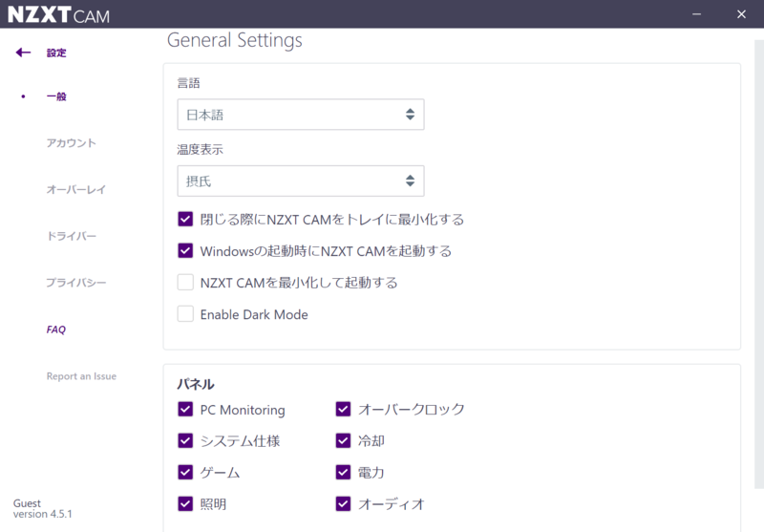This screenshot has height=532, width=764.
Task: Uncheck the 冷却 panel checkbox
Action: (x=344, y=441)
